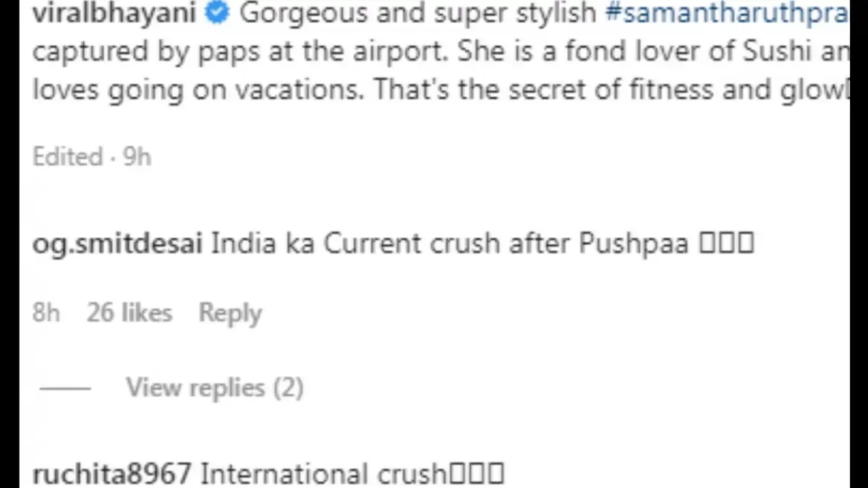This screenshot has width=868, height=488.
Task: Expand View replies (2)
Action: click(215, 388)
